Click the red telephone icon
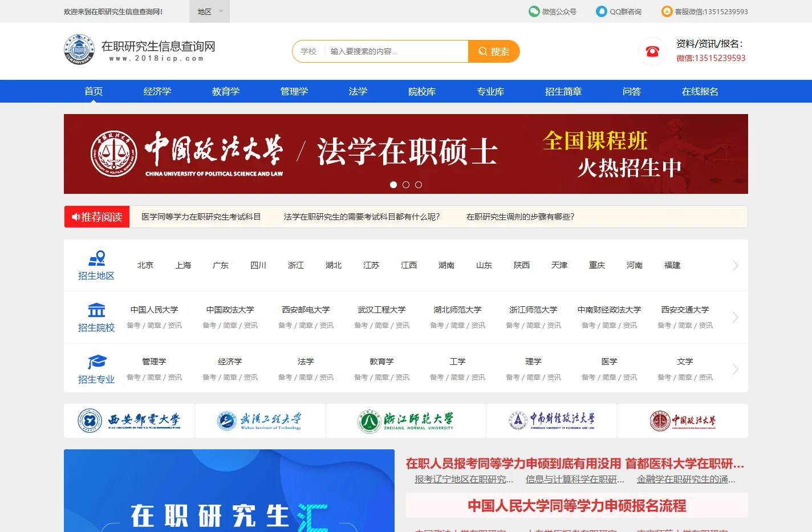Screen dimensions: 812x532 652,51
